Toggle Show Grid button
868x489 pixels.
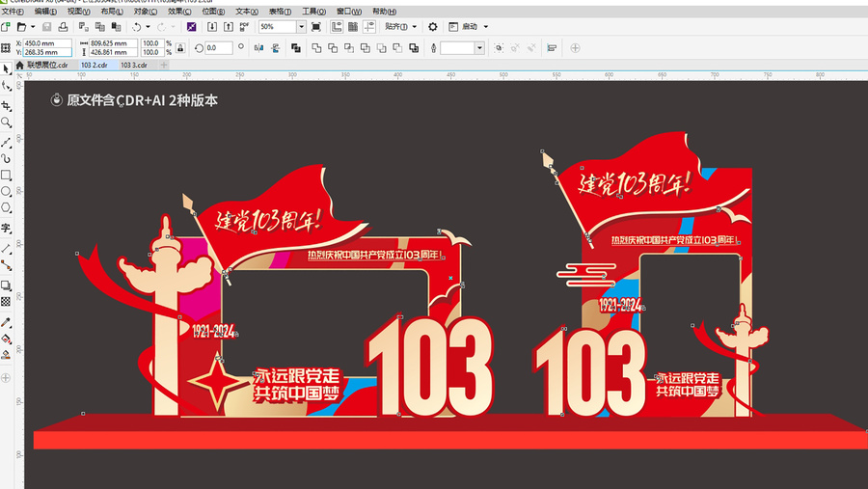(x=353, y=27)
